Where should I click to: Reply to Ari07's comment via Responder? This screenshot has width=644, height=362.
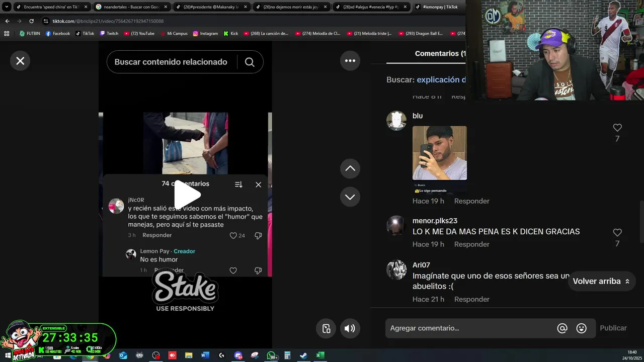click(x=471, y=299)
